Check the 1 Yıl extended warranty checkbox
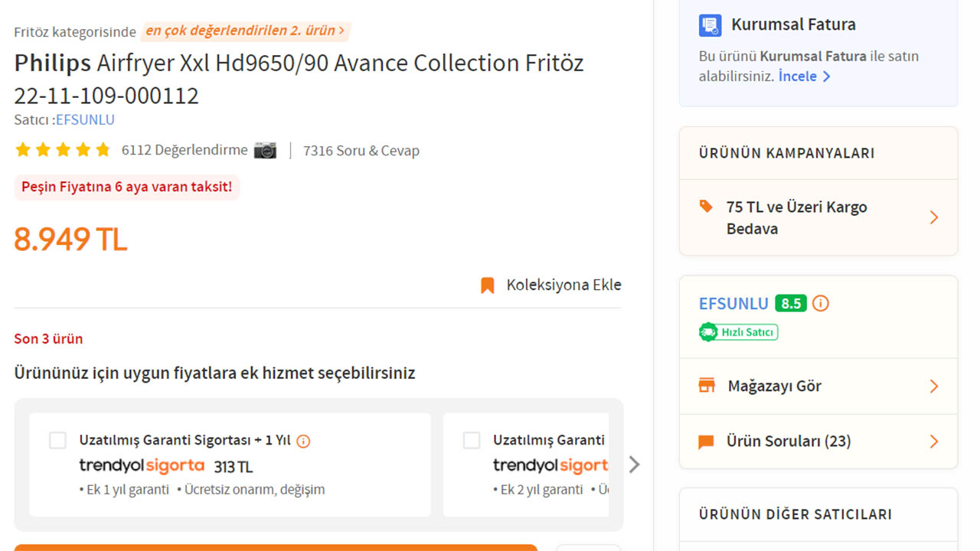The height and width of the screenshot is (551, 980). click(57, 440)
